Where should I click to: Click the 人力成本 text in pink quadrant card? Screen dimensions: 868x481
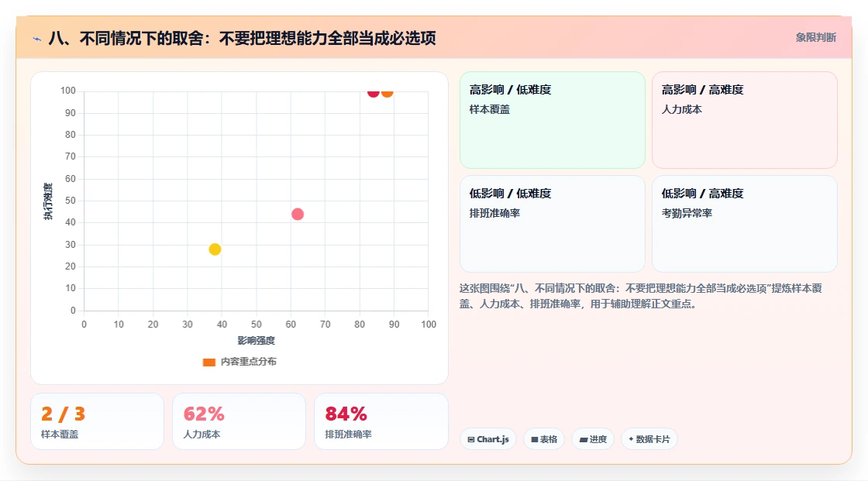(x=681, y=109)
